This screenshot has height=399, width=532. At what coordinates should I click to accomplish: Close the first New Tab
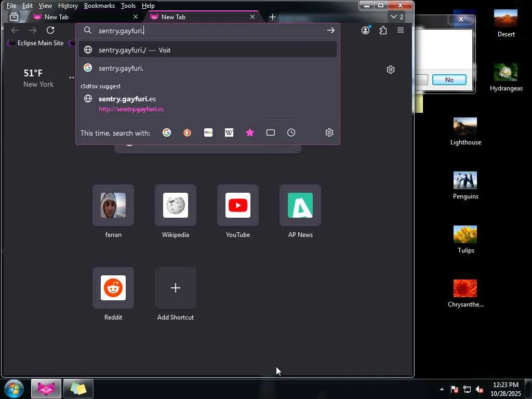point(136,17)
